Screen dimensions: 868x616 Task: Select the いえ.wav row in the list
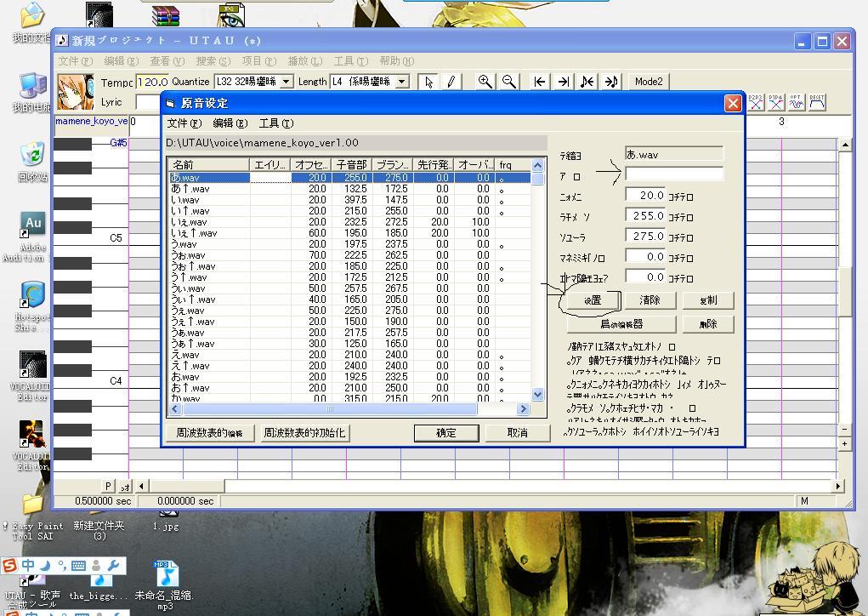(x=349, y=222)
